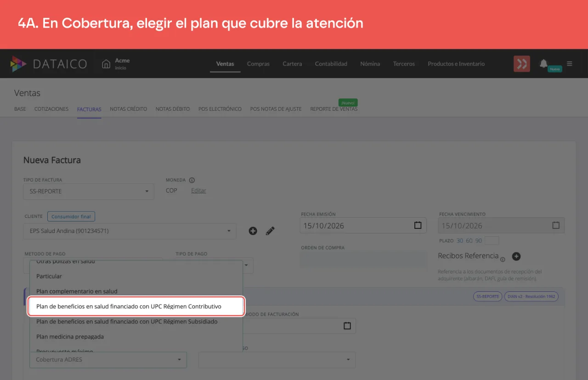The width and height of the screenshot is (588, 380).
Task: Set plazo to 30 days
Action: 460,241
